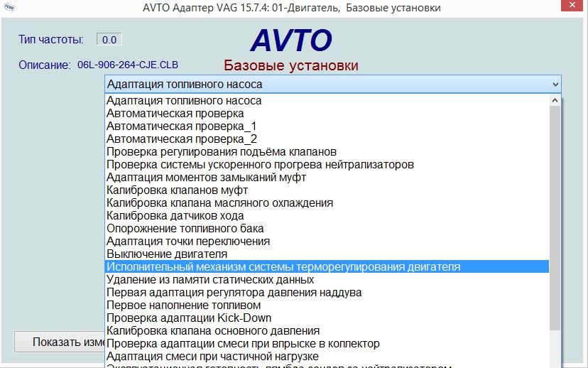This screenshot has width=588, height=368.
Task: Click the list scrollbar up arrow
Action: (x=555, y=100)
